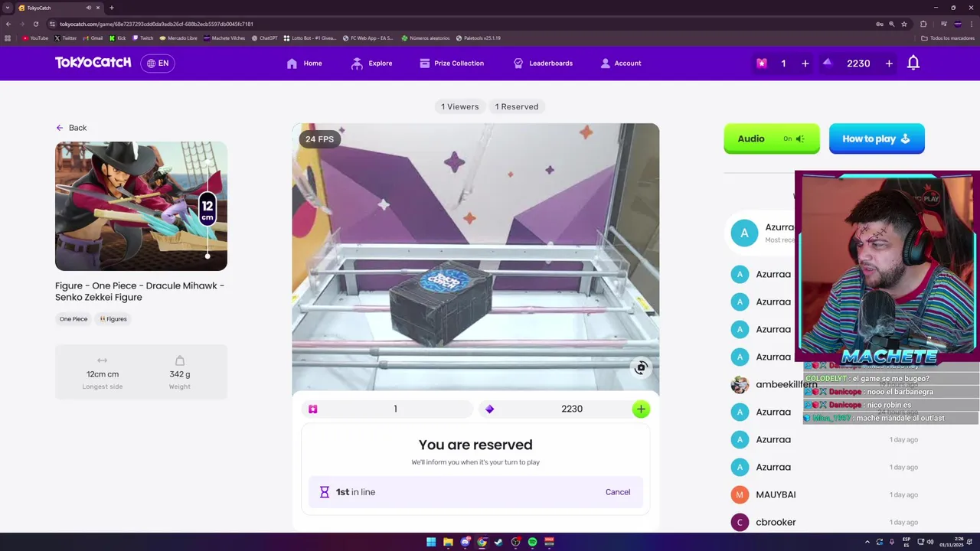Click the gem icon beside 2230 below video

[x=490, y=409]
